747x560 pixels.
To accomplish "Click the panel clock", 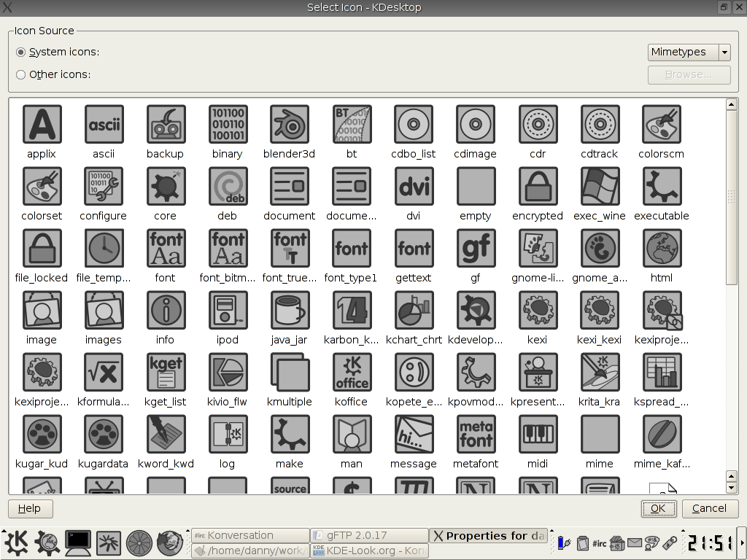I will [x=711, y=542].
